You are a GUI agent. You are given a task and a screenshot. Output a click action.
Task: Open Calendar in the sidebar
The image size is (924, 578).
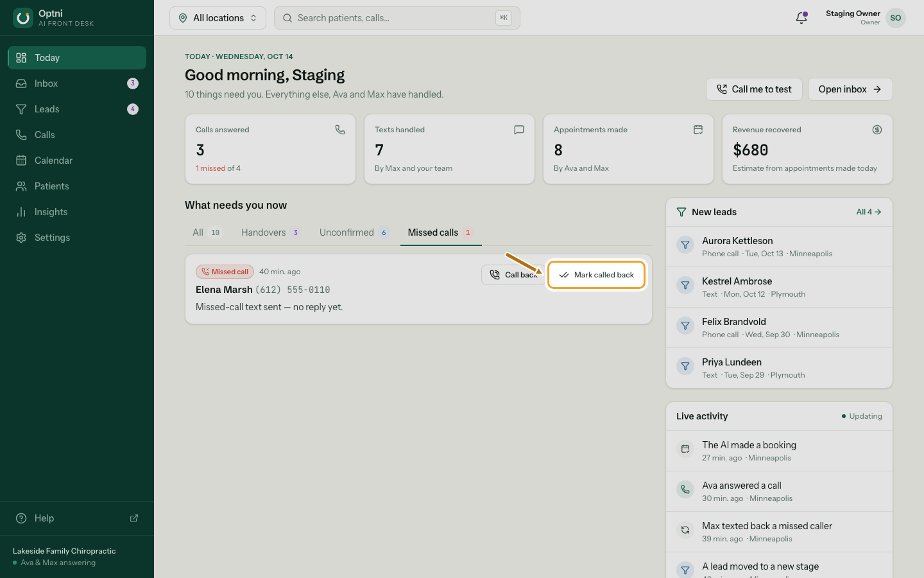click(x=77, y=161)
